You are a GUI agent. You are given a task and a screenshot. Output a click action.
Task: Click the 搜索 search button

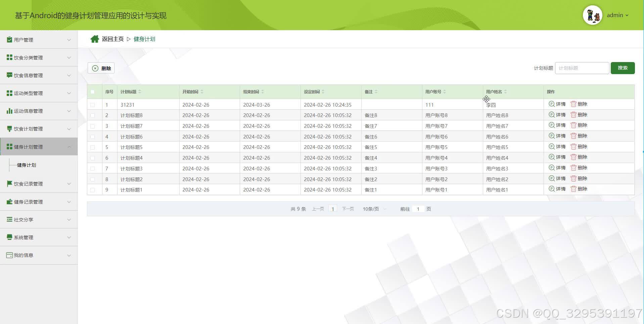pos(623,68)
